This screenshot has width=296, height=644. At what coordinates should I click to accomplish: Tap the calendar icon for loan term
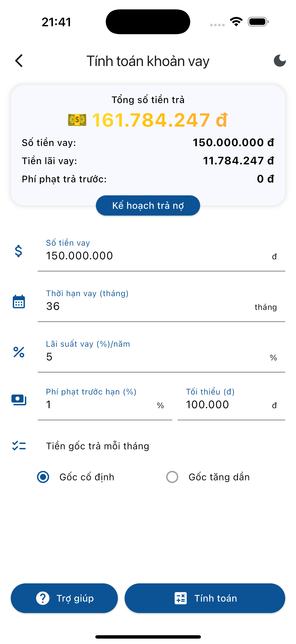point(19,302)
